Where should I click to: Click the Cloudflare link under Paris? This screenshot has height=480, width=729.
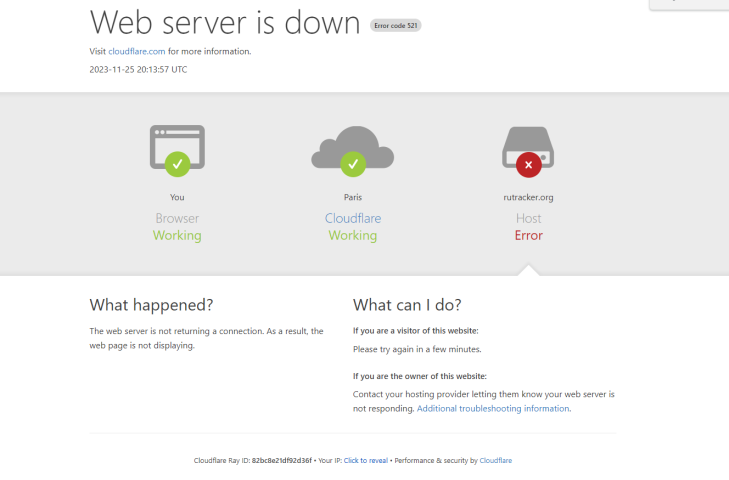coord(353,218)
